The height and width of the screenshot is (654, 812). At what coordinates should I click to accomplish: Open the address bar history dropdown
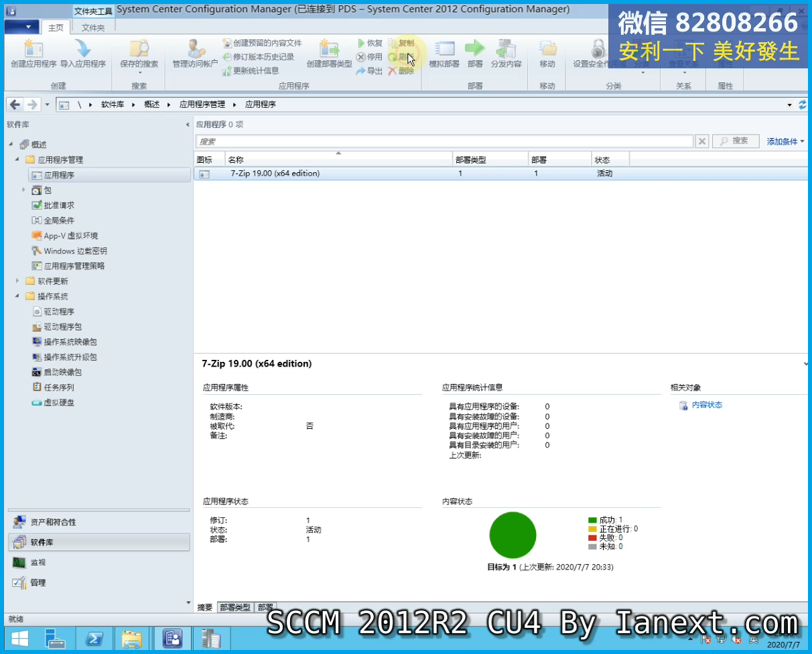tap(790, 105)
